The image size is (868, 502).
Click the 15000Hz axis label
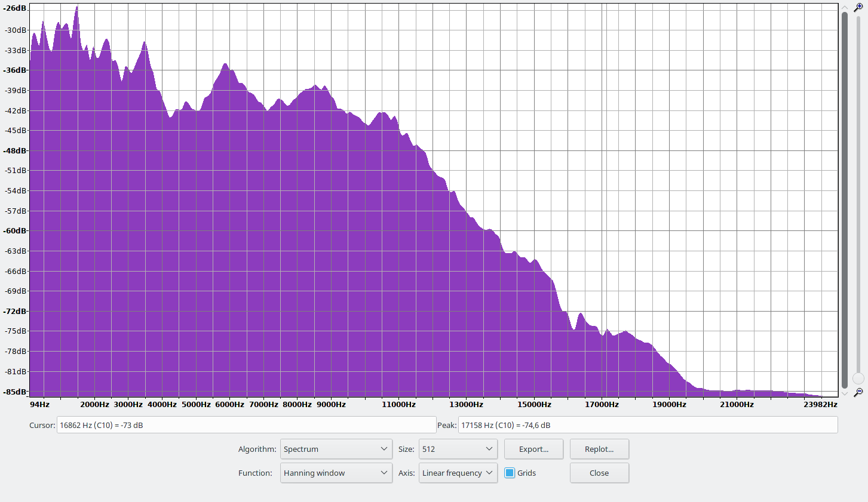(534, 404)
